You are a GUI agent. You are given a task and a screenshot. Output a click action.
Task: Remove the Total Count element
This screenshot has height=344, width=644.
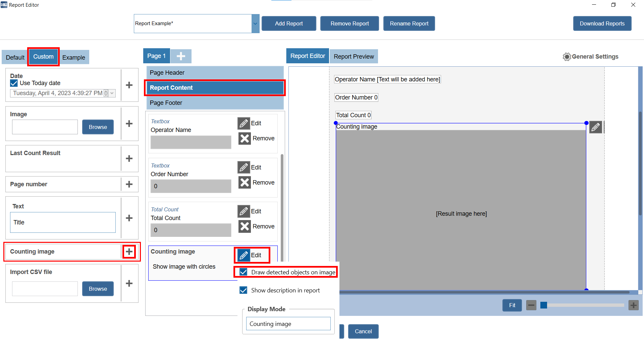point(245,226)
